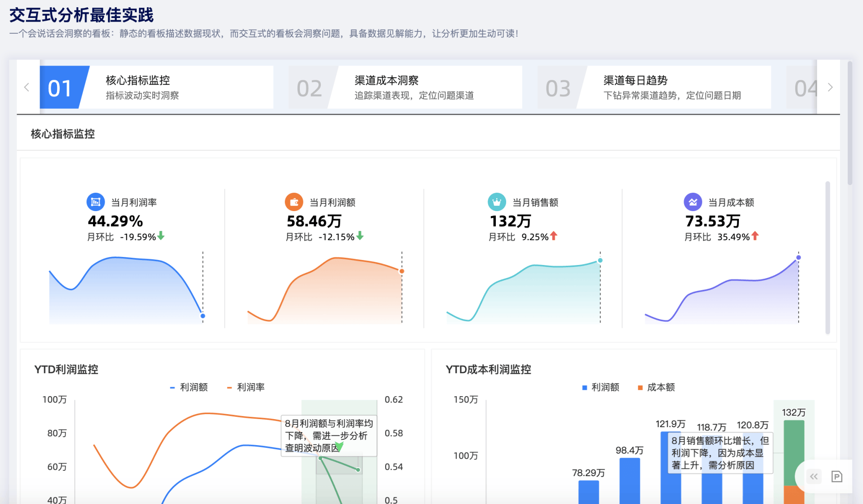
Task: Click the YTD利润监控 chart title
Action: [66, 369]
